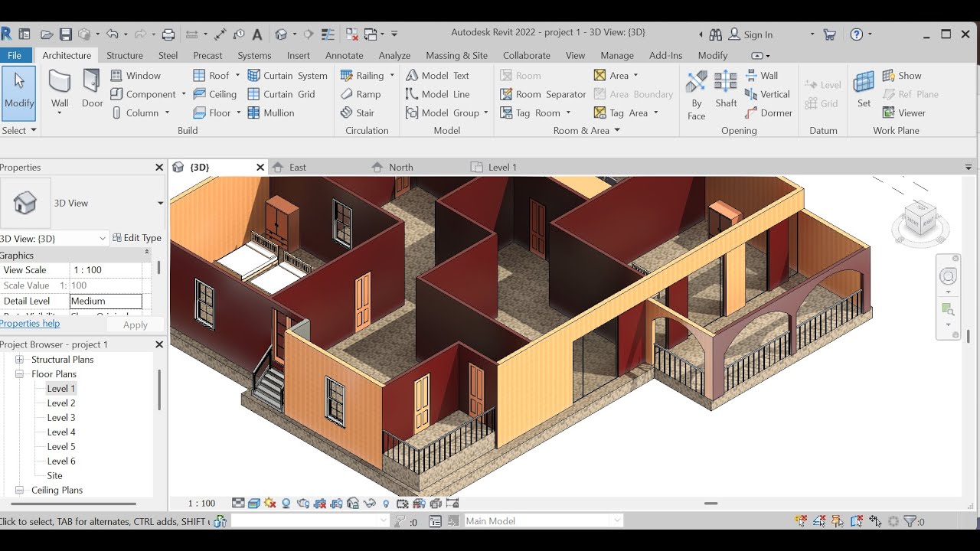Viewport: 980px width, 551px height.
Task: Choose the Model Text tool
Action: click(x=437, y=76)
